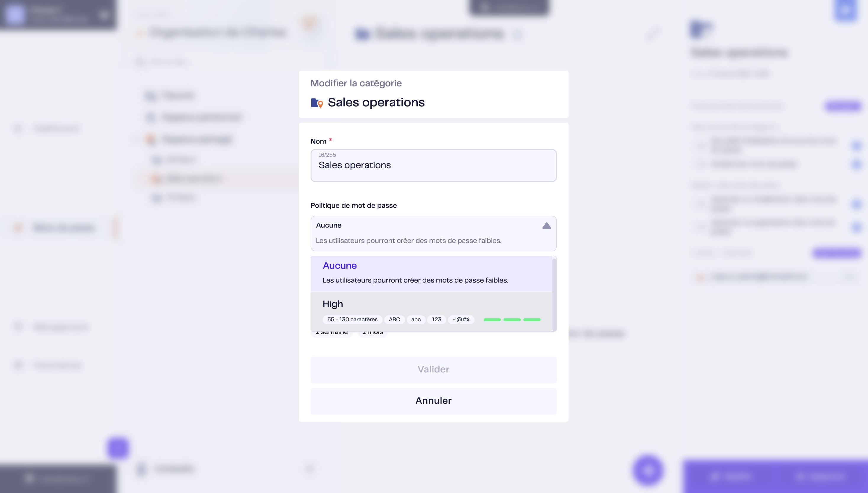
Task: Click the ABC uppercase requirement chip
Action: (x=394, y=320)
